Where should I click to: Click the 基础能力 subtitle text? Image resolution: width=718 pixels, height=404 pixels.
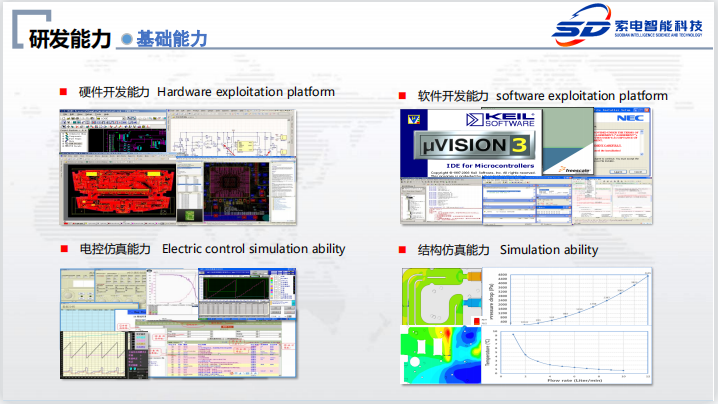172,39
